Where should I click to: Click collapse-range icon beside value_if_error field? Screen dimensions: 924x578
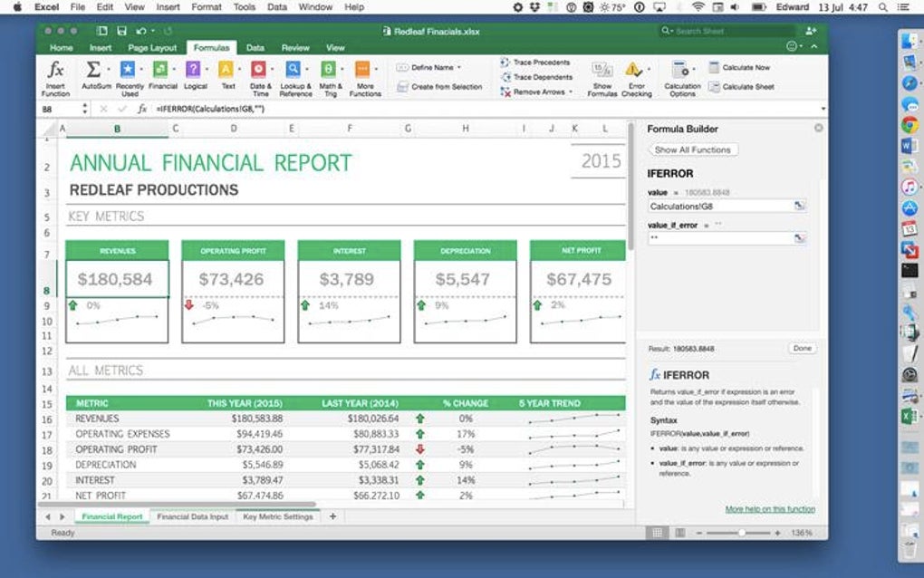click(799, 238)
